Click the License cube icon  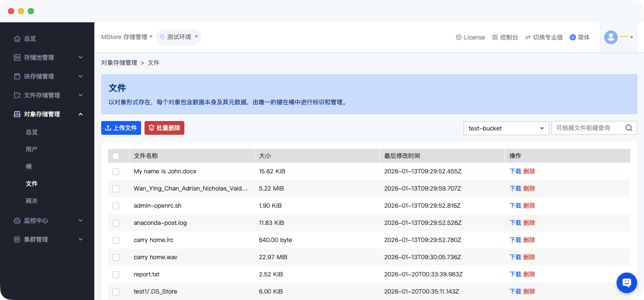458,37
